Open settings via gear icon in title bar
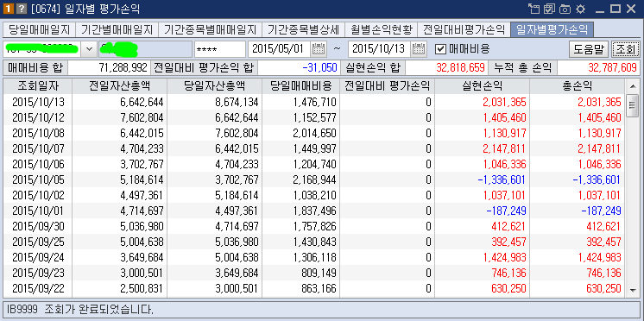The image size is (644, 321). 580,9
